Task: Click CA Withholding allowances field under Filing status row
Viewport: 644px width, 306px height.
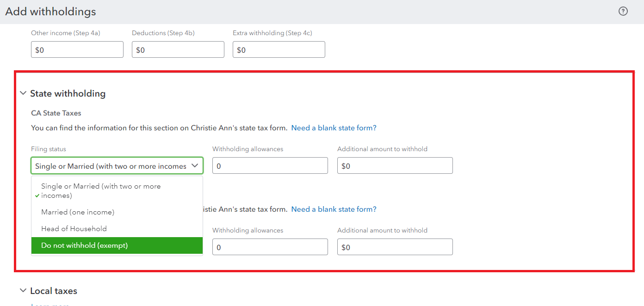Action: (x=270, y=166)
